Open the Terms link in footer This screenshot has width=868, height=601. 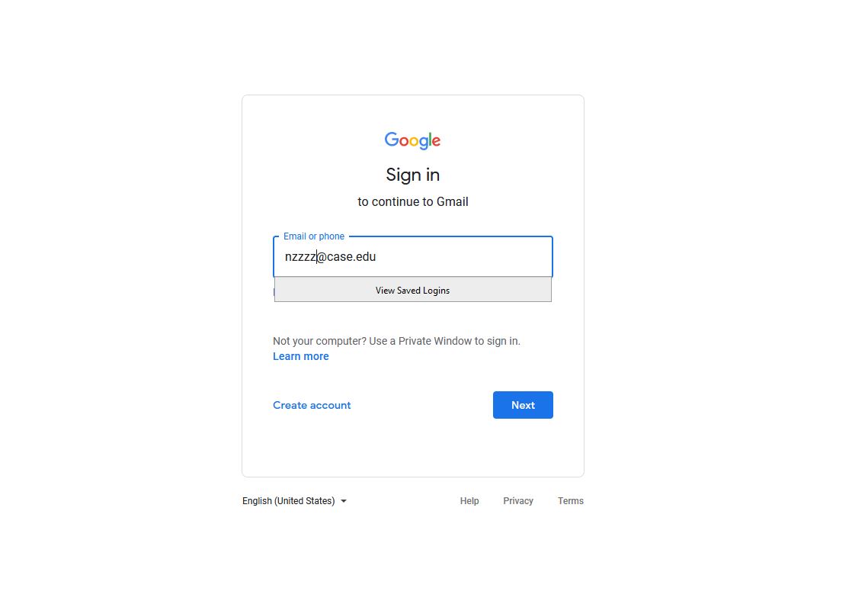pyautogui.click(x=571, y=501)
